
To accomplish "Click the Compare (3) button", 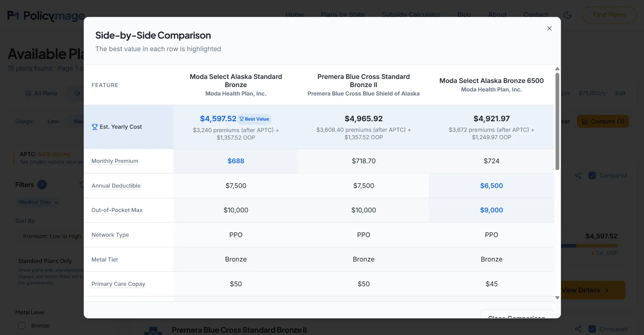I will point(603,121).
